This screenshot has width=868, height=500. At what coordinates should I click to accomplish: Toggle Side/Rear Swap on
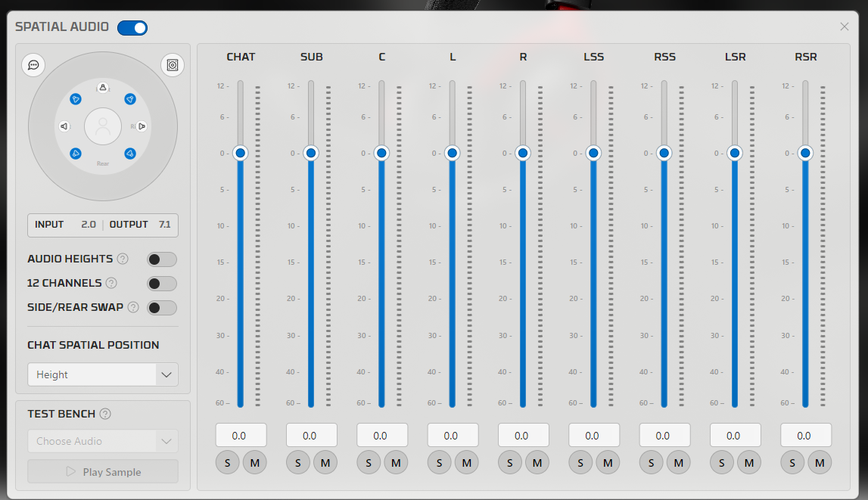coord(162,308)
